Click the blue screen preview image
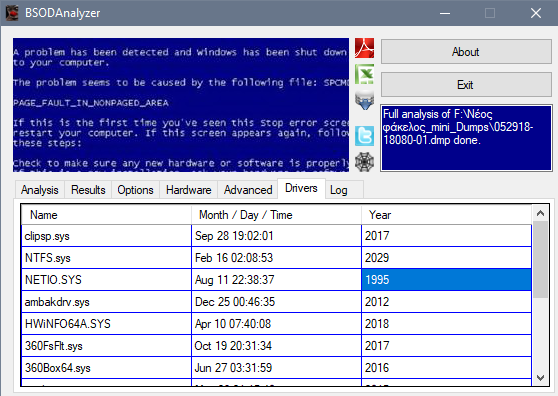The image size is (558, 396). click(181, 105)
